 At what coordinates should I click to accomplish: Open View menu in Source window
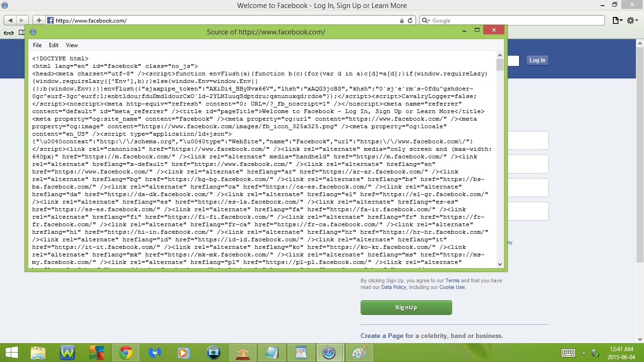coord(72,45)
